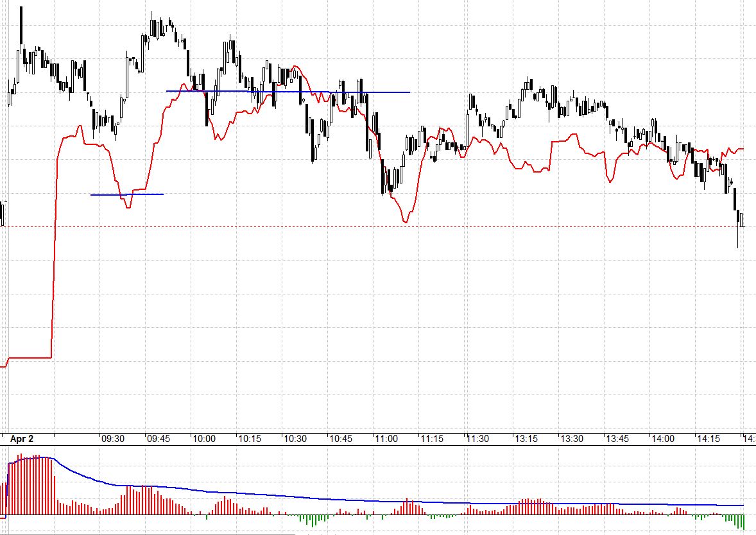Screen dimensions: 756x535
Task: Click the 11:00 time axis label
Action: pyautogui.click(x=387, y=439)
